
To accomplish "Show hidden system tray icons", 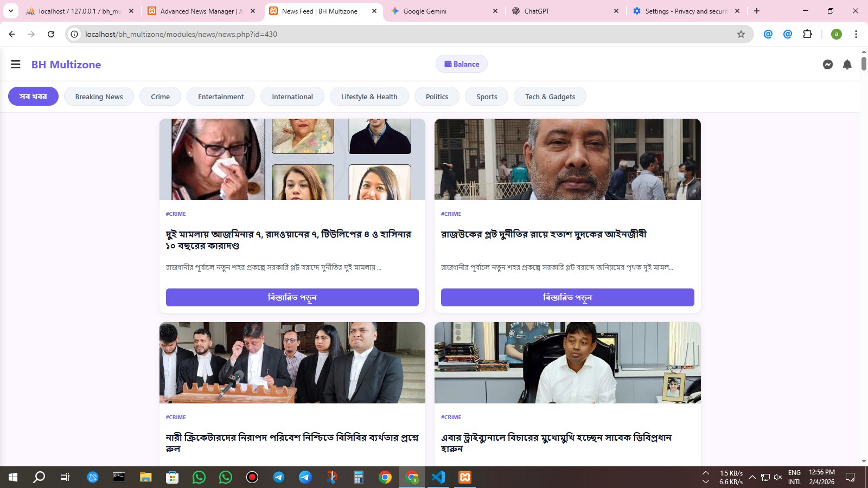I will [x=752, y=477].
